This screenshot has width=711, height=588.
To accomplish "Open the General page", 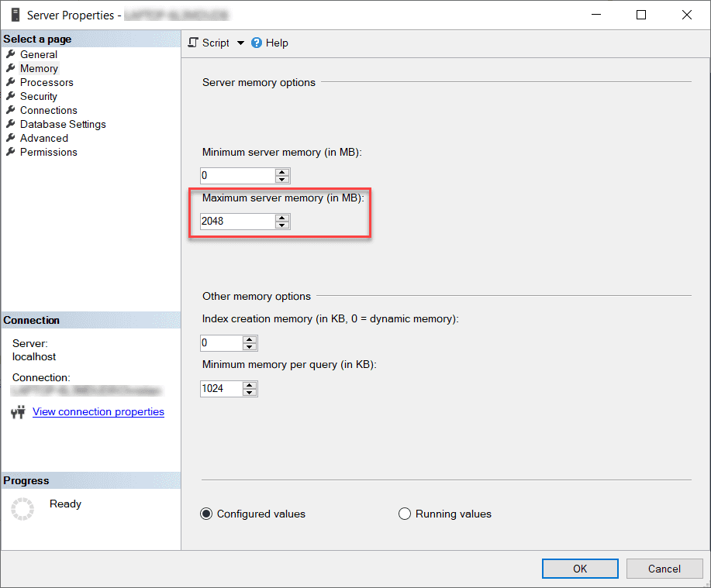I will (x=38, y=54).
